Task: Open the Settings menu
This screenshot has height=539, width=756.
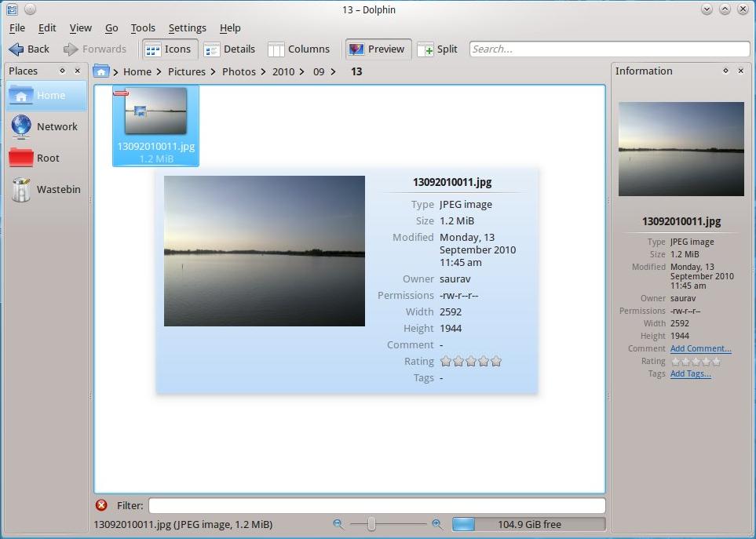Action: (187, 27)
